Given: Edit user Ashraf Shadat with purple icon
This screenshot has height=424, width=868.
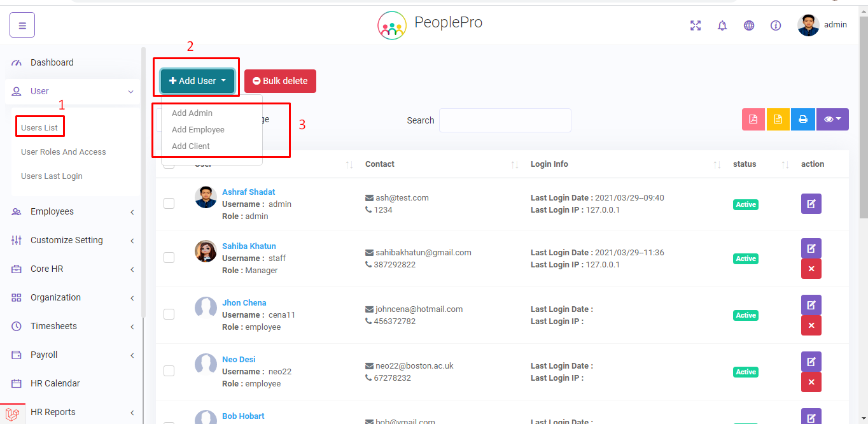Looking at the screenshot, I should pyautogui.click(x=811, y=204).
